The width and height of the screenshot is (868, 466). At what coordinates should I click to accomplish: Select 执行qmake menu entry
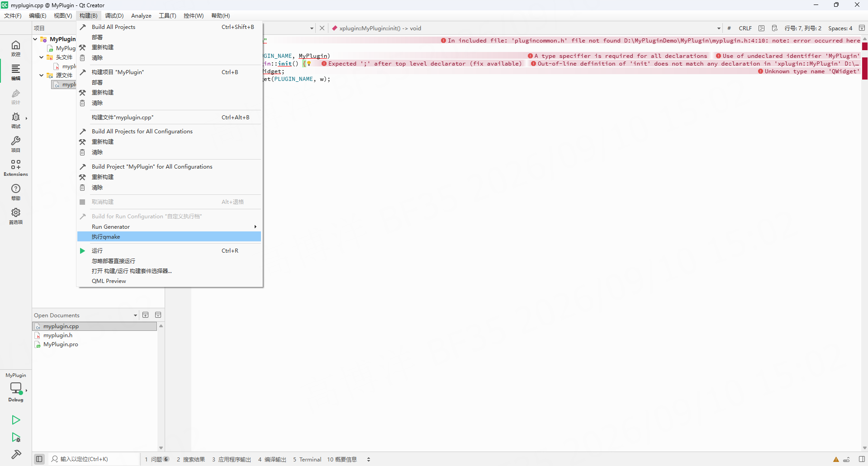169,237
